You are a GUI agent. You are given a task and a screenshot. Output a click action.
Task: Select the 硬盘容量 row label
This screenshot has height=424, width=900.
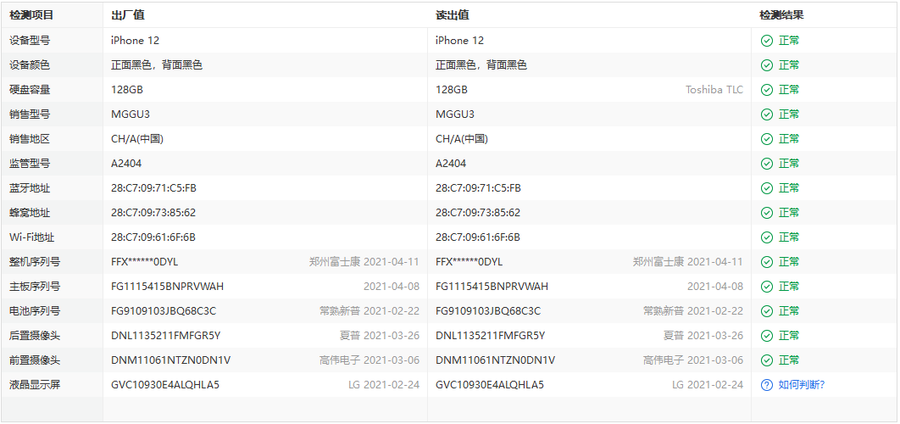click(x=30, y=90)
